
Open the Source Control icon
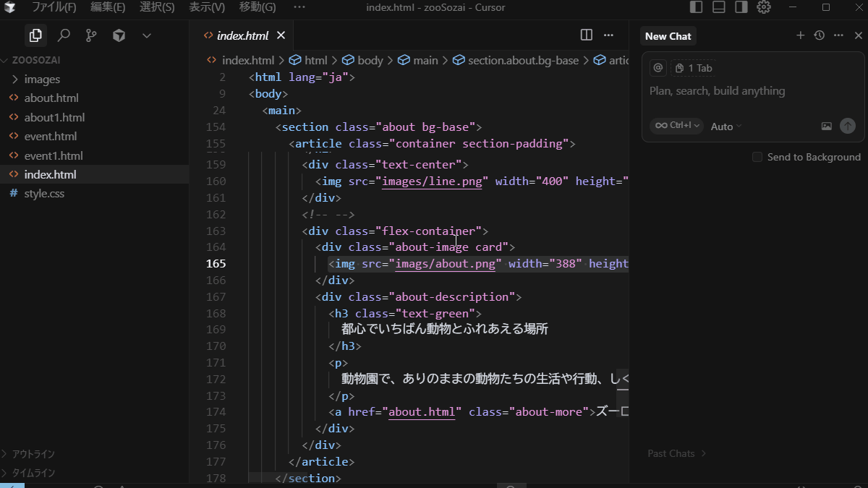pos(91,35)
